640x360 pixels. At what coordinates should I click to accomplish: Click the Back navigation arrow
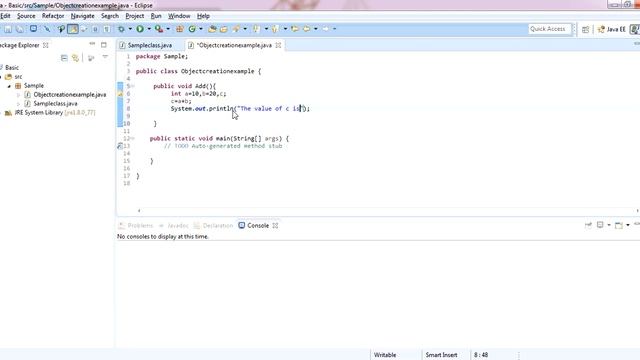(306, 29)
